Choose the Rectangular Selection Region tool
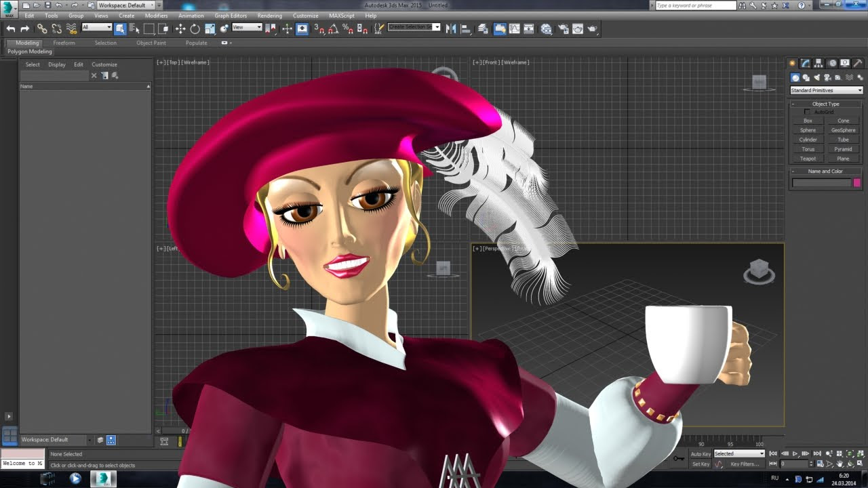This screenshot has height=488, width=868. tap(149, 28)
